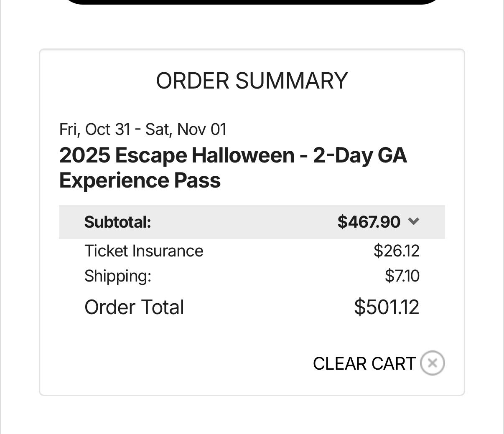Click the Fri, Oct 31 date line
This screenshot has height=434, width=504.
pos(95,129)
